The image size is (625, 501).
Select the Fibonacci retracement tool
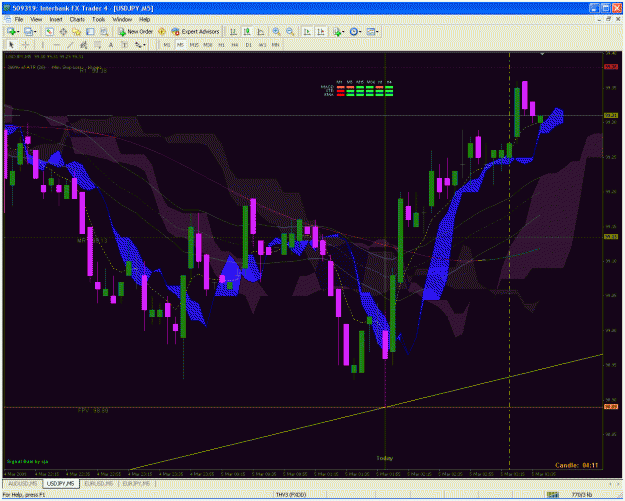pos(97,45)
